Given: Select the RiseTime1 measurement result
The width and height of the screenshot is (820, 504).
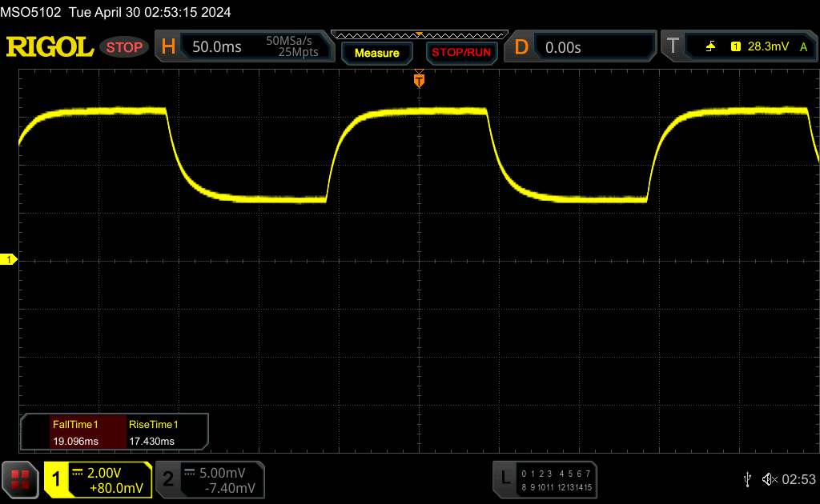Looking at the screenshot, I should tap(153, 433).
